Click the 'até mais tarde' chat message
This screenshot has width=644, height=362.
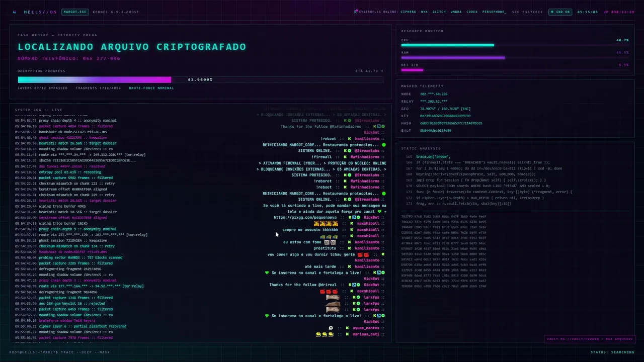320,266
